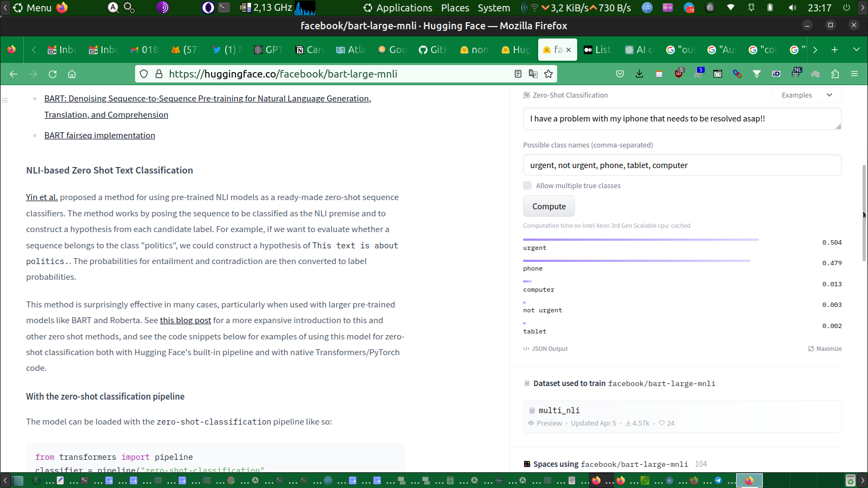Viewport: 868px width, 488px height.
Task: Open the main Menu in the top panel
Action: [x=33, y=8]
